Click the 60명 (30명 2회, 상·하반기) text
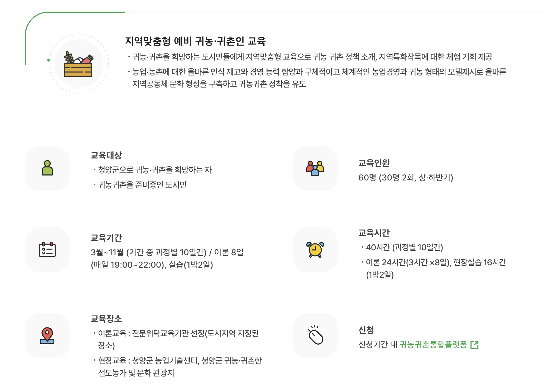The width and height of the screenshot is (554, 392). pyautogui.click(x=406, y=178)
